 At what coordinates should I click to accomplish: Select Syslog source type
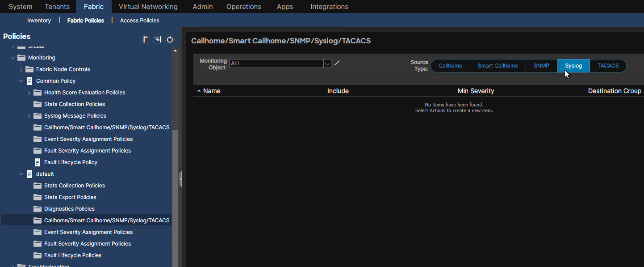(573, 66)
